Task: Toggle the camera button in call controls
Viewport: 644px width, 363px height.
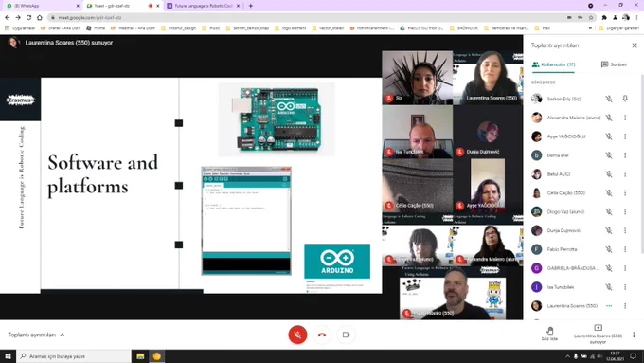Action: point(346,335)
